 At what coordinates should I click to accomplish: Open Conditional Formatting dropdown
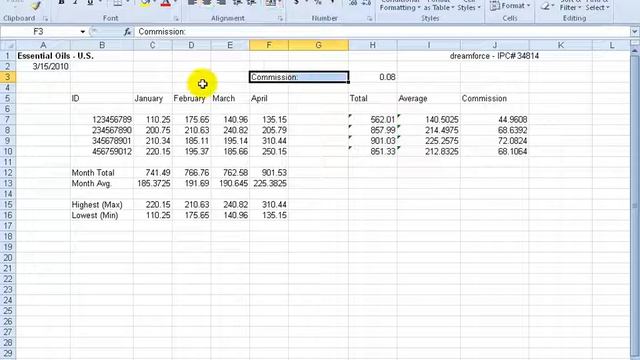click(400, 5)
